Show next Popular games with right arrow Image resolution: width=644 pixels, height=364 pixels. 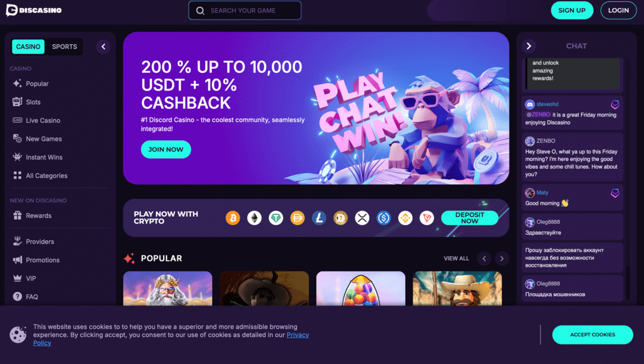[x=502, y=258]
